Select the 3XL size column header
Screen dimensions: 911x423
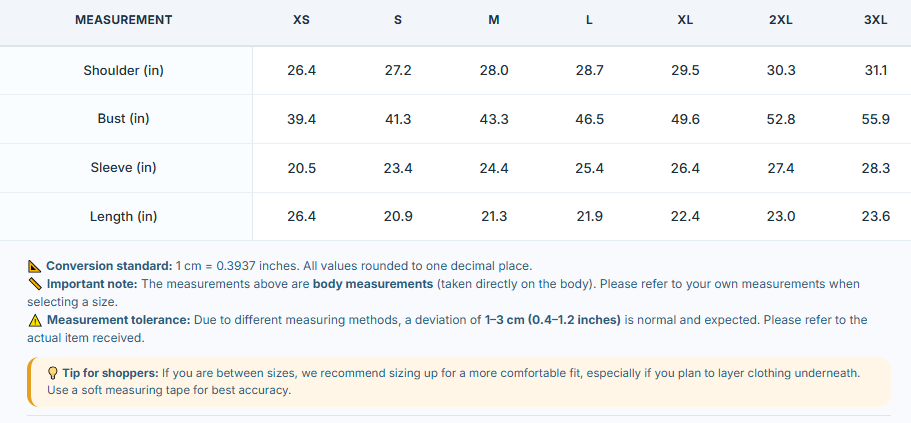coord(876,20)
